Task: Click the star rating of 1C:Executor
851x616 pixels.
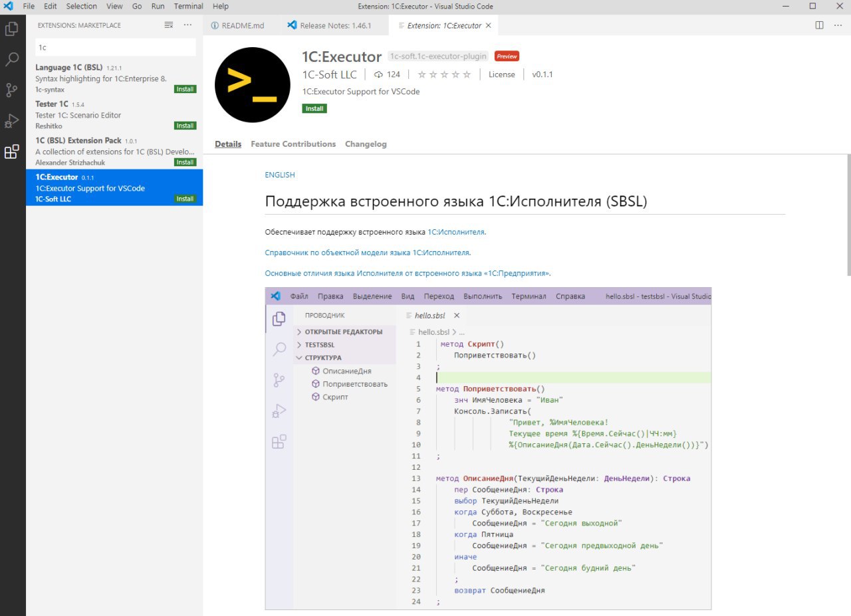Action: [x=445, y=74]
